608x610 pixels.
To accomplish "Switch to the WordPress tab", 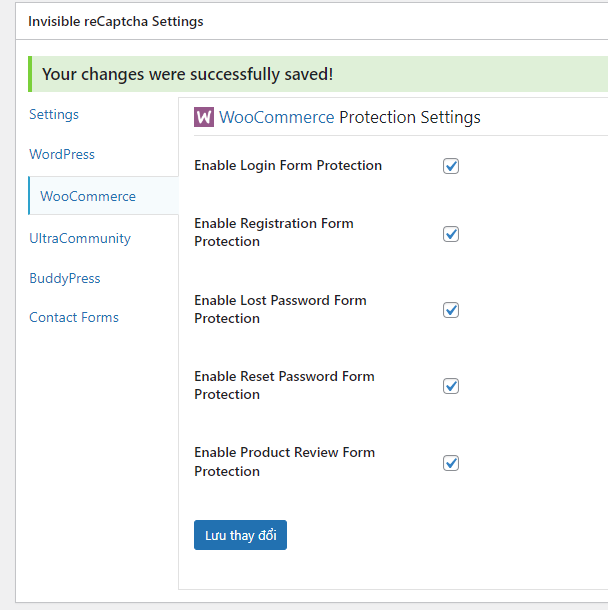I will (62, 155).
